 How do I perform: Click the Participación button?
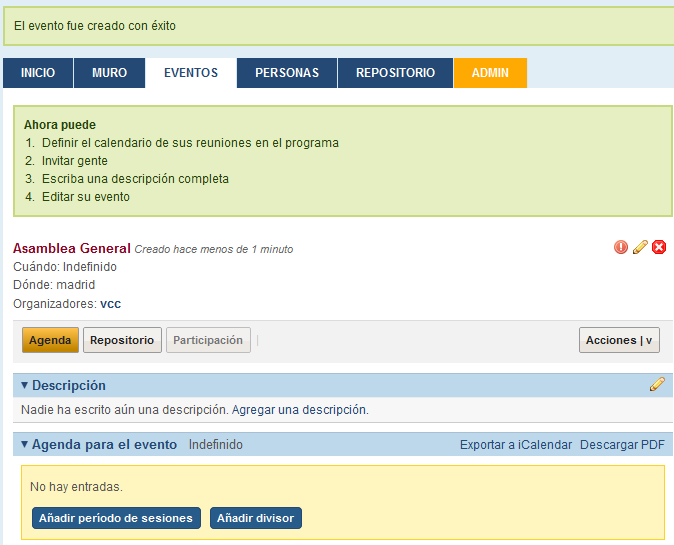(208, 340)
